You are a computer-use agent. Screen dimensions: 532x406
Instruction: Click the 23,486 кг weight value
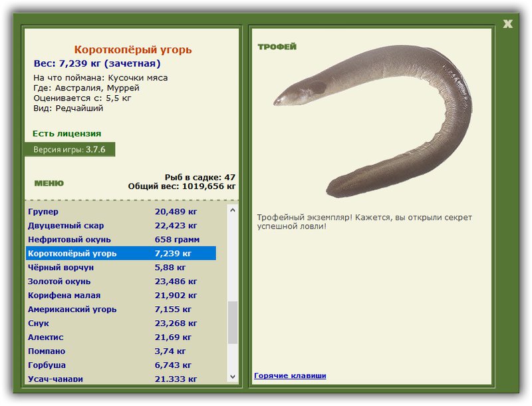tap(176, 281)
